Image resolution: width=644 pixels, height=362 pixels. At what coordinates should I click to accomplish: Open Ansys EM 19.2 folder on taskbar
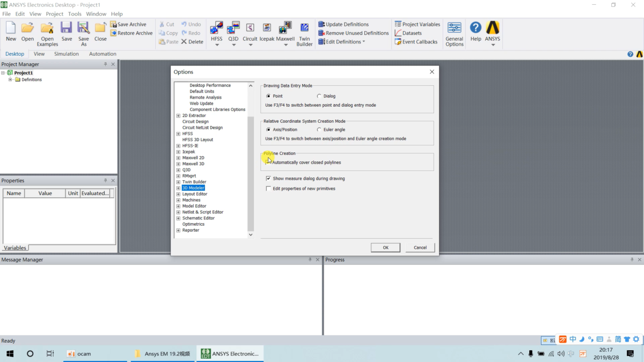162,353
